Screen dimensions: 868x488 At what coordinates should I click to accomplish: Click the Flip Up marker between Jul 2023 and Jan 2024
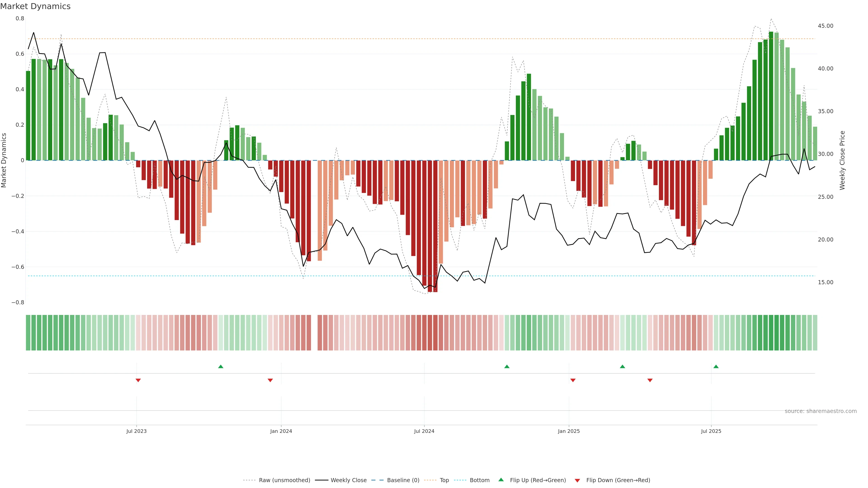pos(221,366)
